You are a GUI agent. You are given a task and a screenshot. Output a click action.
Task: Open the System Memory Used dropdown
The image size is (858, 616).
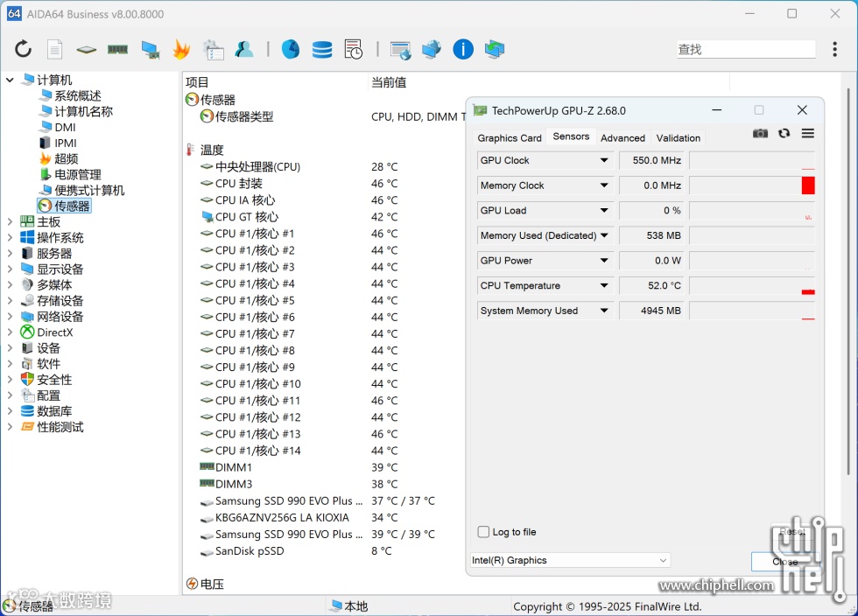pos(604,311)
